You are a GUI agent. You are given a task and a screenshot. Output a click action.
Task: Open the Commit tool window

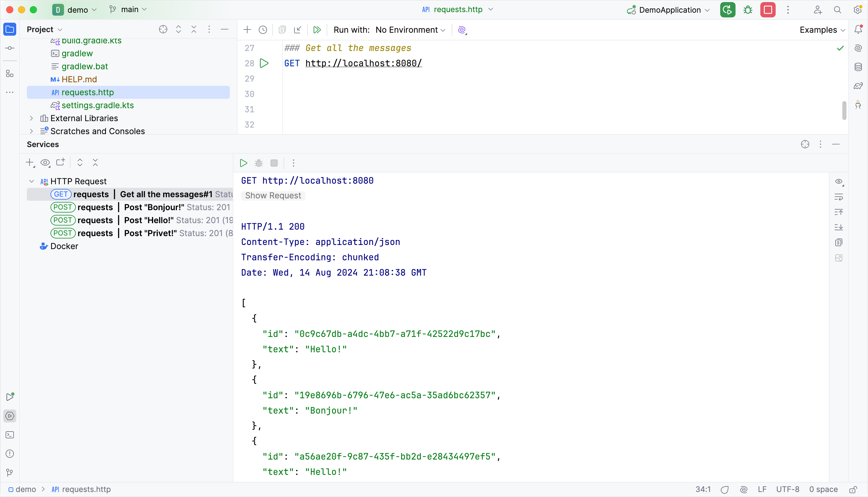click(x=10, y=48)
